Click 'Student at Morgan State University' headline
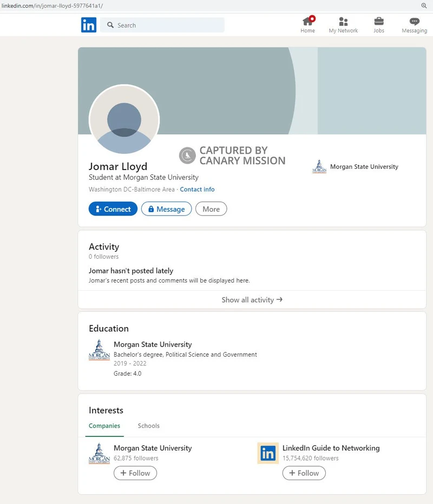433x504 pixels. [x=143, y=177]
